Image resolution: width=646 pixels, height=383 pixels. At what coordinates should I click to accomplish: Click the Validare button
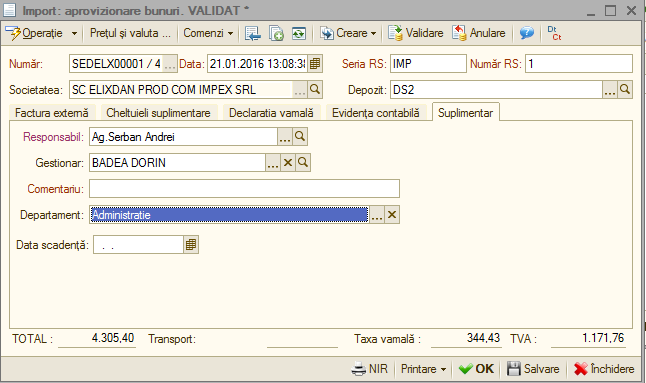(x=416, y=33)
